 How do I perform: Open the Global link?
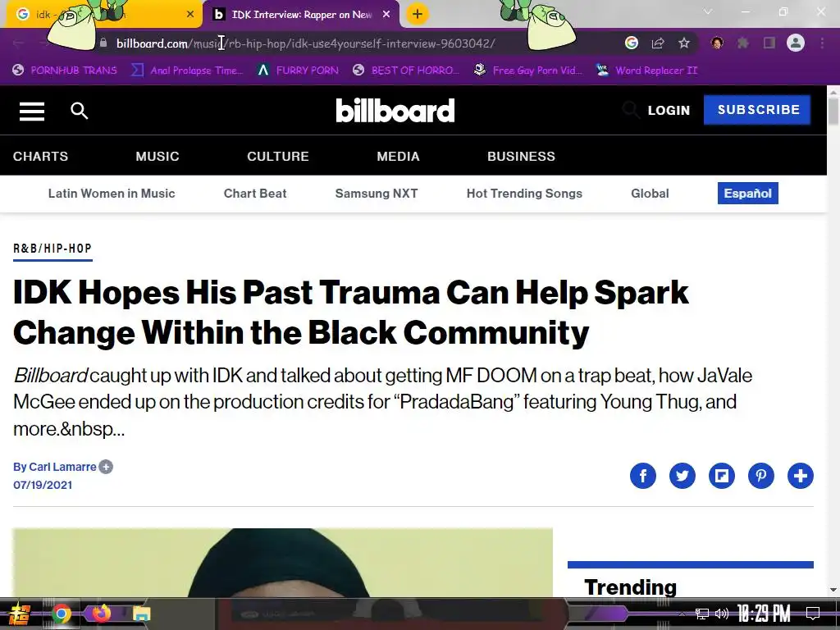(x=650, y=194)
